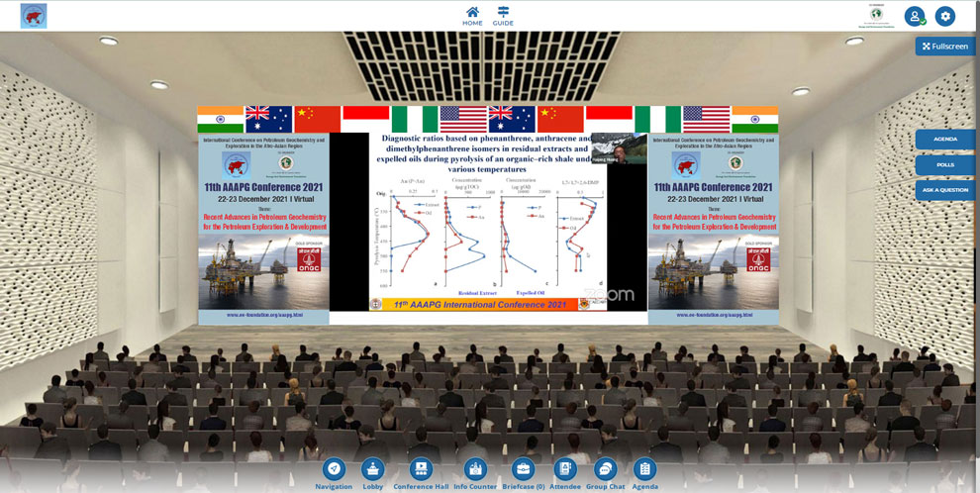Open the Agenda icon in bottom bar
Viewport: 980px width, 493px height.
[x=644, y=469]
